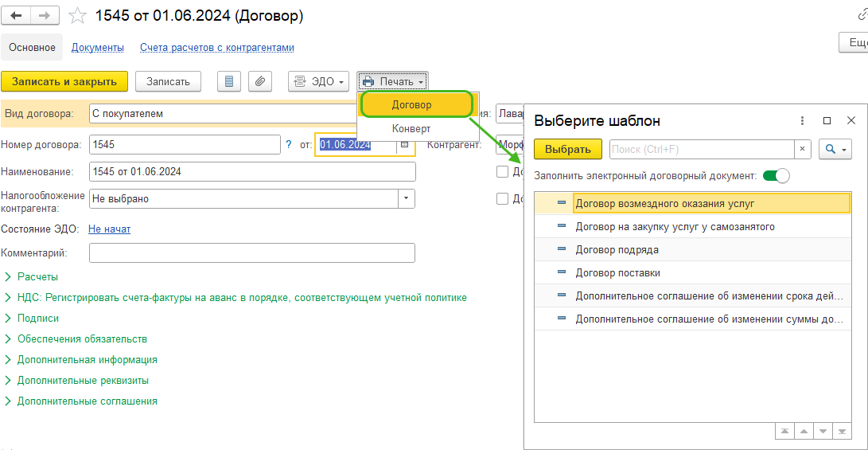The image size is (868, 450).
Task: Click the question mark next to contract number
Action: [x=289, y=144]
